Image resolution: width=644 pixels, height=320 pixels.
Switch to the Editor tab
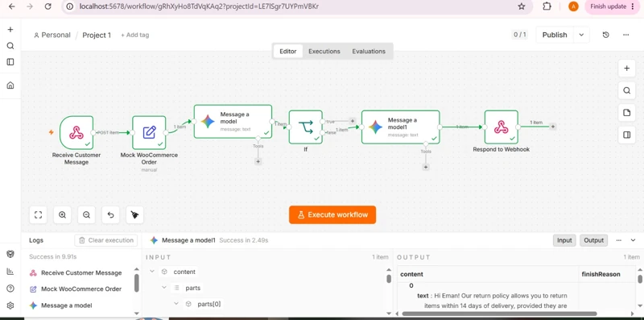pos(288,52)
